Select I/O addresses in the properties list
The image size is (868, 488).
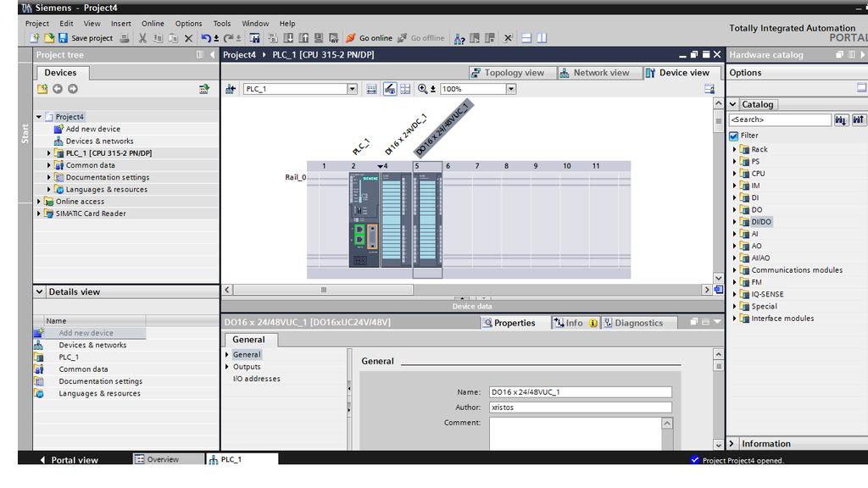point(256,379)
